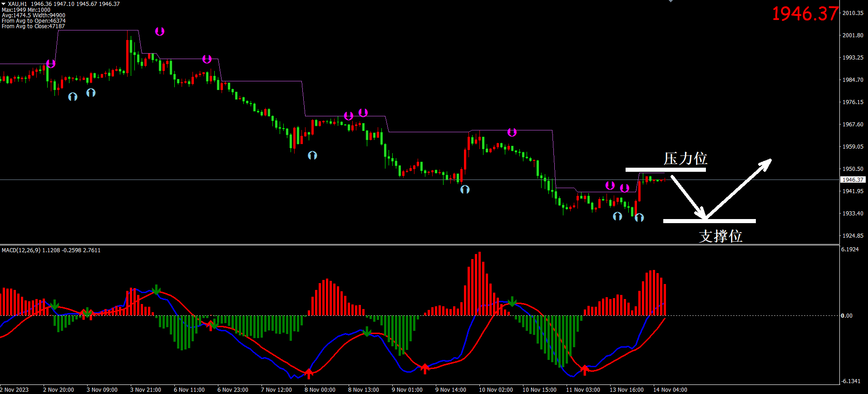Select the blue up-arrow under the 9 Nov 14:00 dip
868x394 pixels.
465,190
